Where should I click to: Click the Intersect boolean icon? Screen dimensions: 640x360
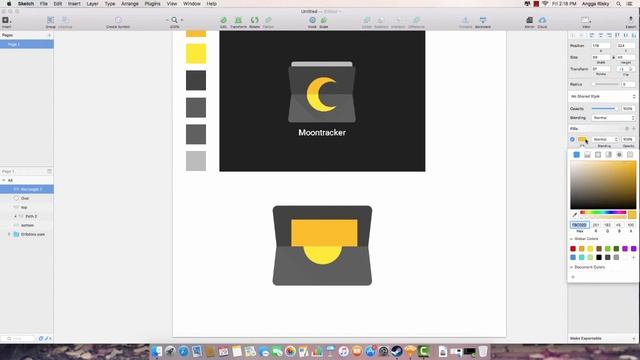pos(398,20)
